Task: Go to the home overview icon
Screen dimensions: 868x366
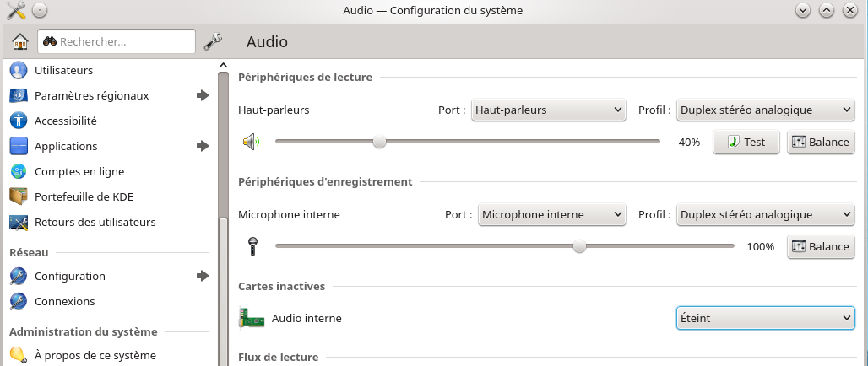Action: point(20,41)
